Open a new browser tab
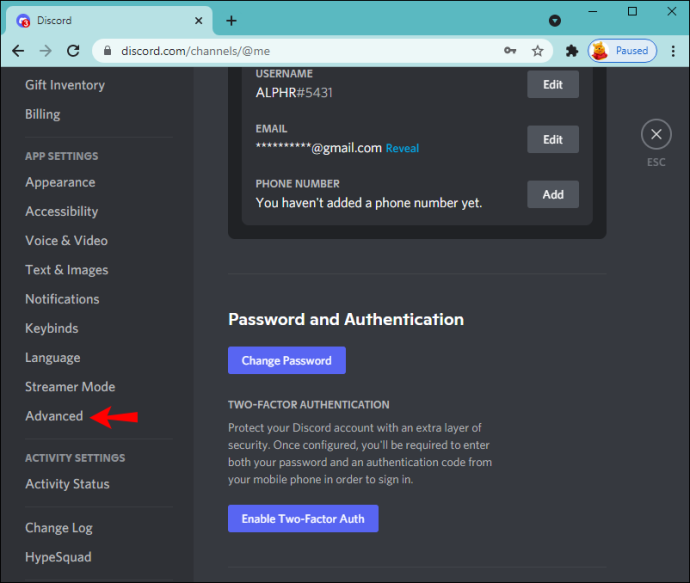690x583 pixels. tap(231, 21)
